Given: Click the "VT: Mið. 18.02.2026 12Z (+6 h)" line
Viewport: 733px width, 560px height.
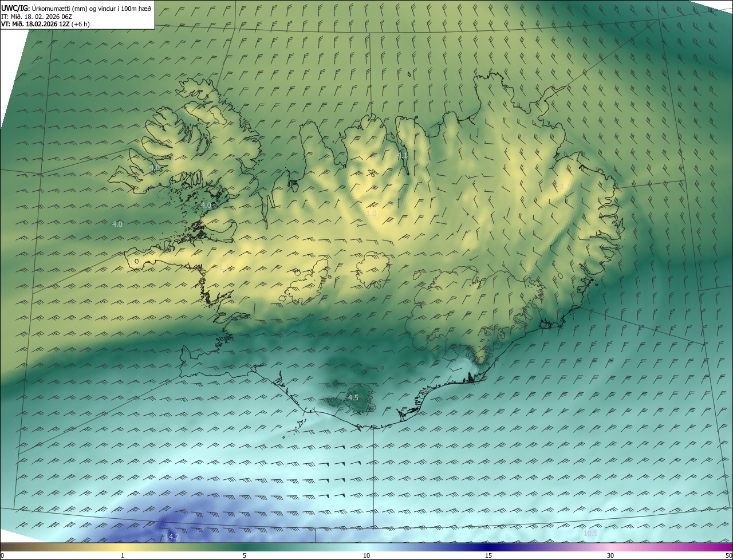Looking at the screenshot, I should [45, 24].
